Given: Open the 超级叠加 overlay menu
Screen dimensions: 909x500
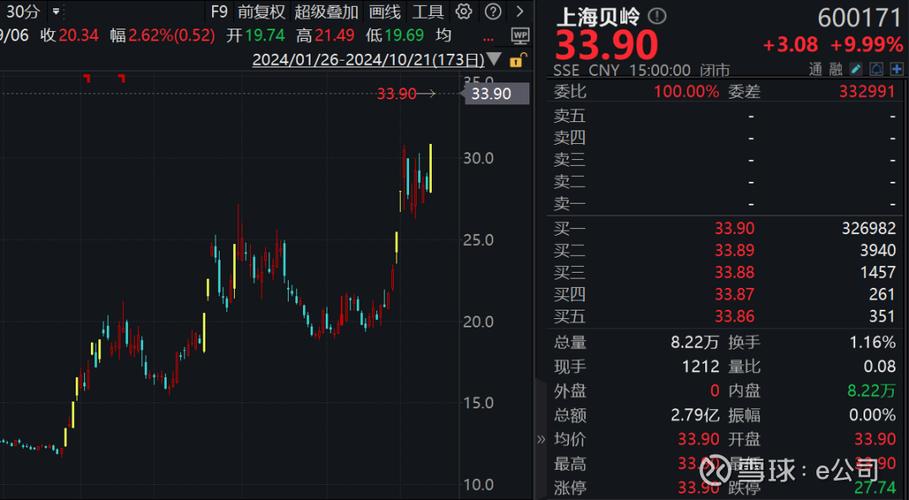Looking at the screenshot, I should (326, 11).
